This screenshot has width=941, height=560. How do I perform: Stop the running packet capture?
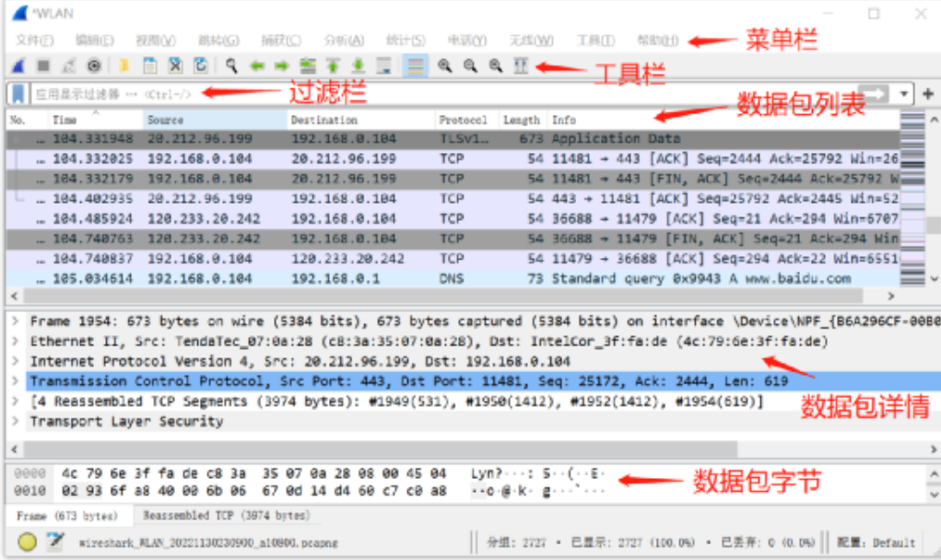(x=43, y=66)
